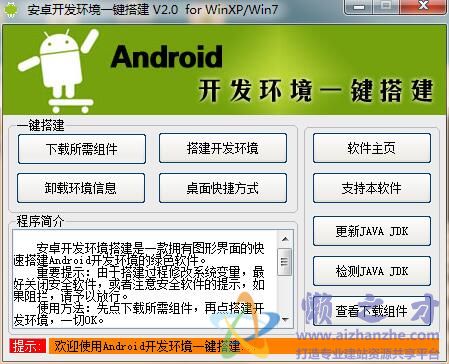Minimize the application window
Viewport: 449px width, 364px height.
point(359,7)
